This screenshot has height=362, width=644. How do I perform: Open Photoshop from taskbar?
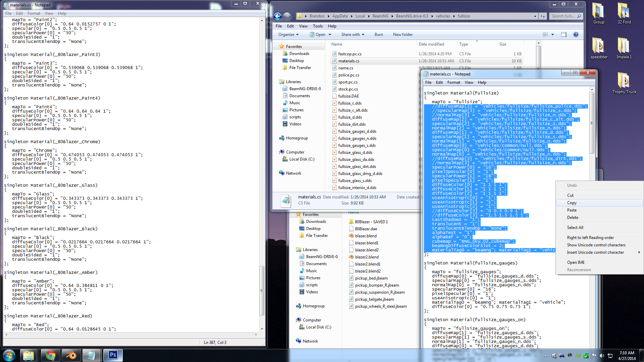pos(113,355)
